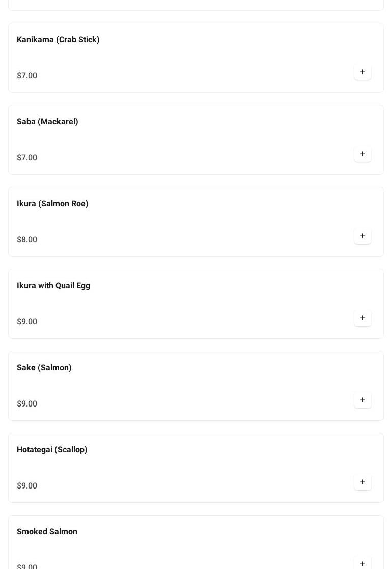This screenshot has height=569, width=392.
Task: Click $9.00 price of Ikura with Quail Egg
Action: click(27, 321)
